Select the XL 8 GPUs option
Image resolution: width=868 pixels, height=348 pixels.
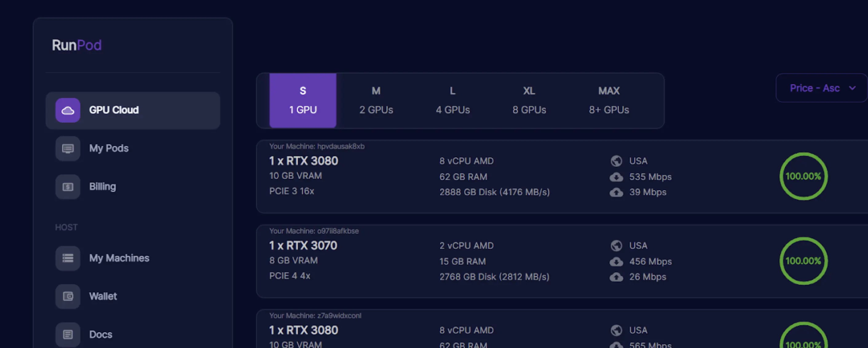[x=529, y=100]
